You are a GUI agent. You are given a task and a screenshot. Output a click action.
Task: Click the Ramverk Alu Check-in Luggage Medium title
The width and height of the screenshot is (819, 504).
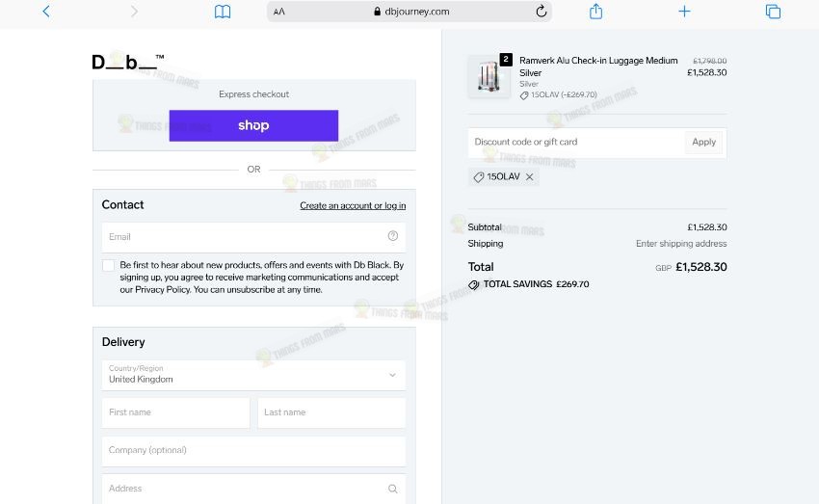click(598, 66)
